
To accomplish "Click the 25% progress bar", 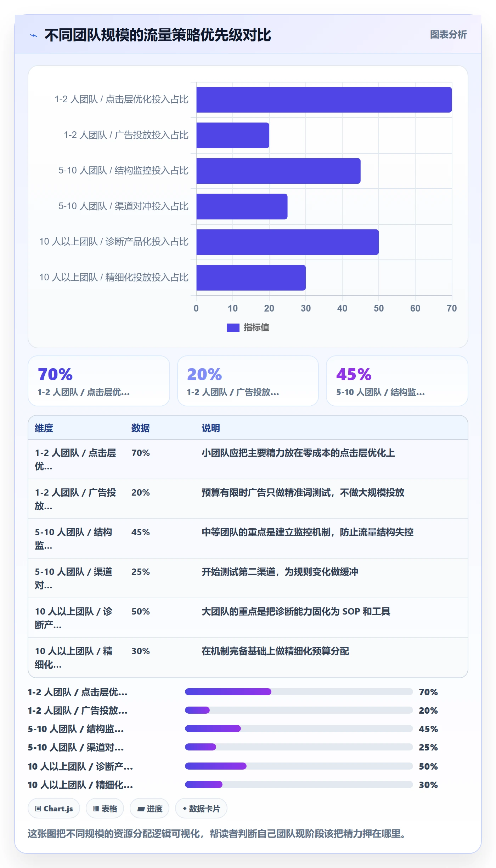I will pyautogui.click(x=299, y=747).
